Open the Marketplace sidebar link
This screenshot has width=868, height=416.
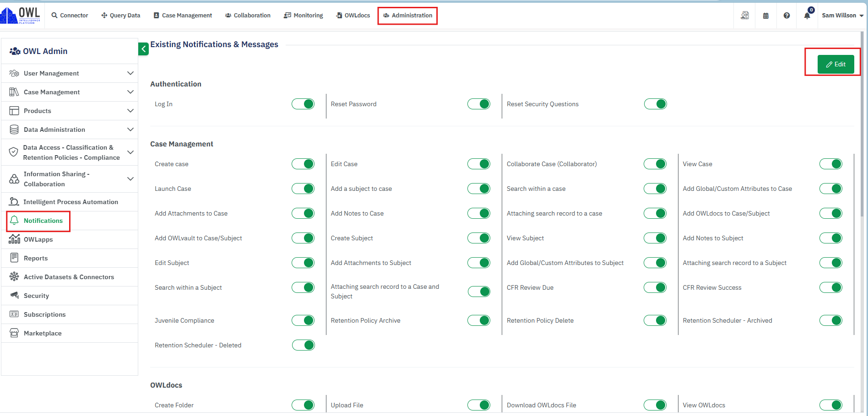point(43,333)
